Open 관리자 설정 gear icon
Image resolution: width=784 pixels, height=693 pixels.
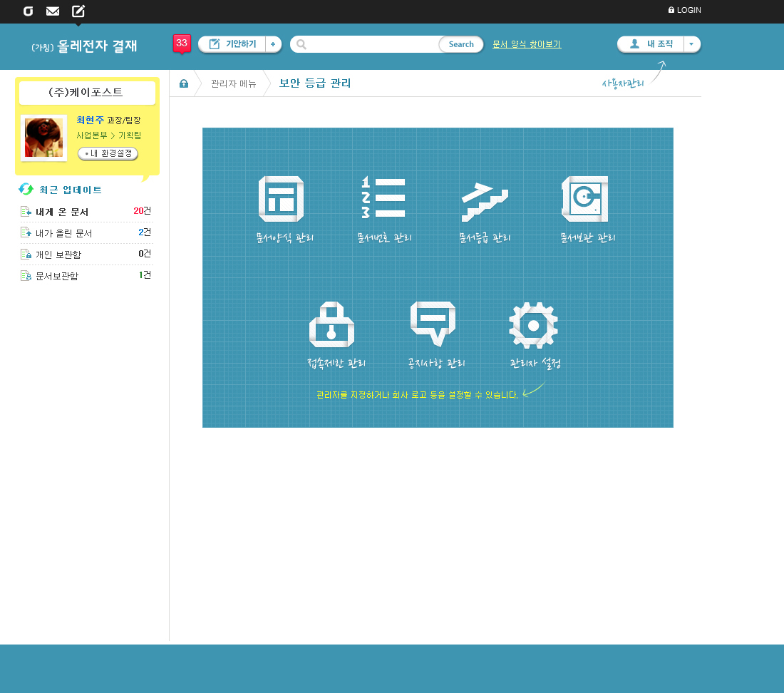click(x=533, y=325)
